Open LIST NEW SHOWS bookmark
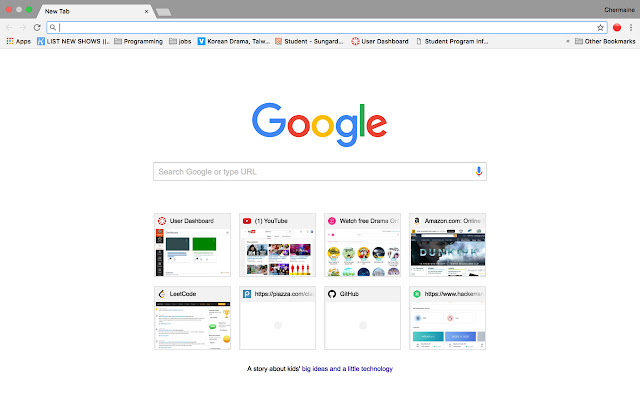Image resolution: width=640 pixels, height=400 pixels. 73,41
